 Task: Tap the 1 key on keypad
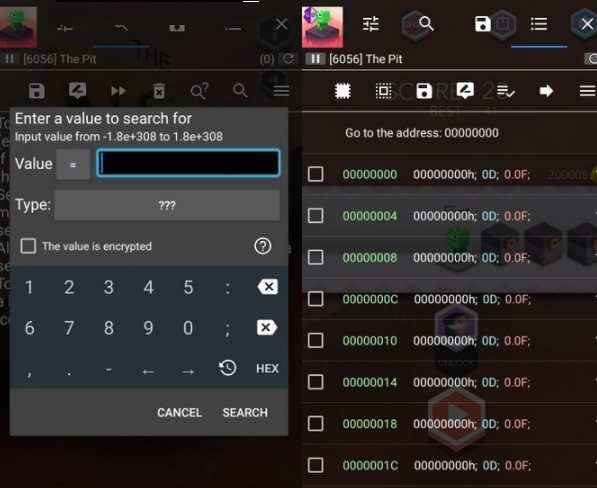pos(29,287)
